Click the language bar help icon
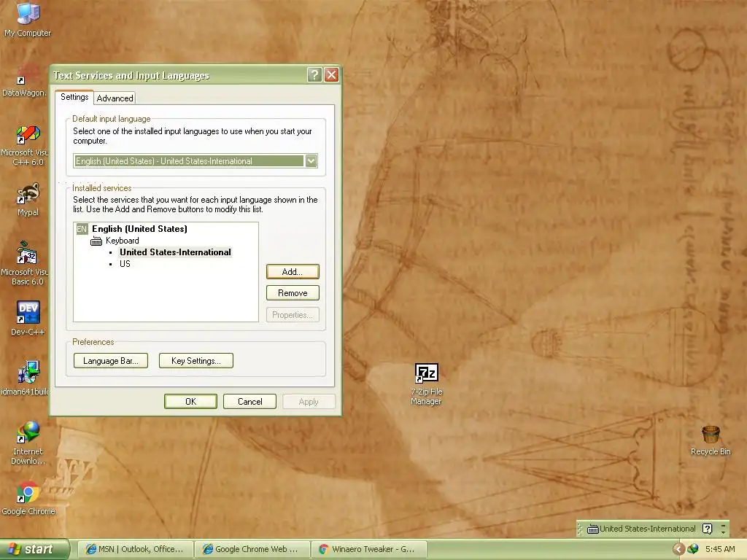The height and width of the screenshot is (560, 747). tap(708, 529)
